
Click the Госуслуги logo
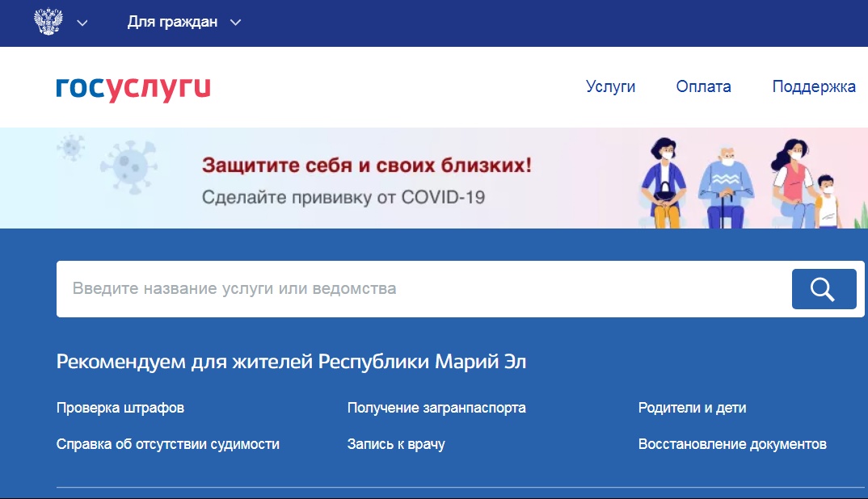click(x=133, y=88)
